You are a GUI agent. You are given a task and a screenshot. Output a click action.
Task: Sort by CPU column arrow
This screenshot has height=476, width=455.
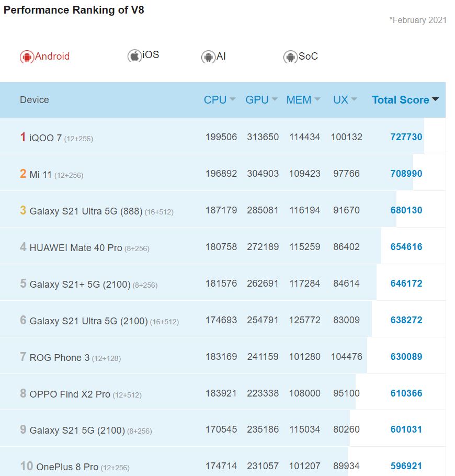coord(232,99)
